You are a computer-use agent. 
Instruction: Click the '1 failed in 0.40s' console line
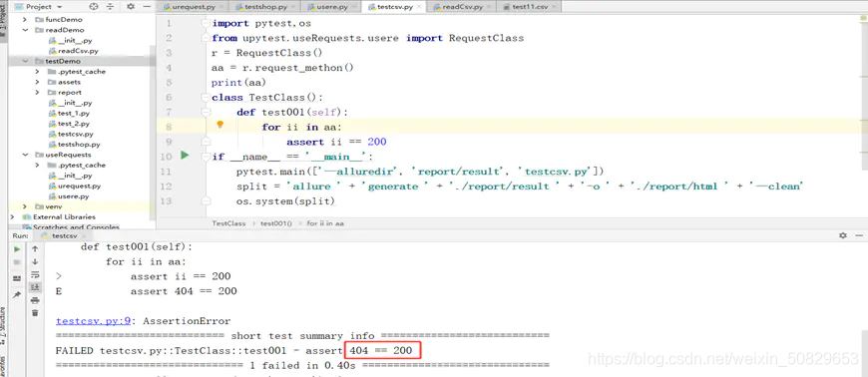302,365
